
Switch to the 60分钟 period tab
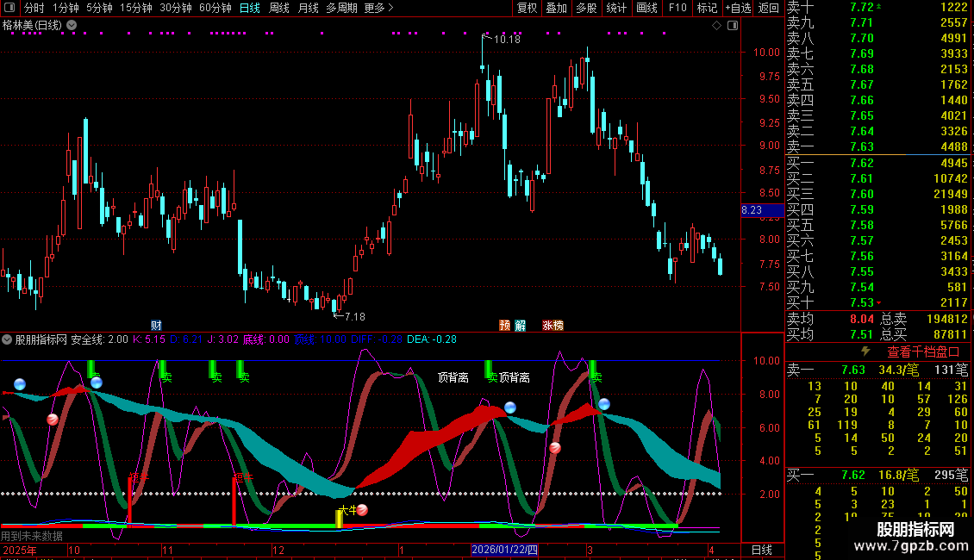pos(215,8)
